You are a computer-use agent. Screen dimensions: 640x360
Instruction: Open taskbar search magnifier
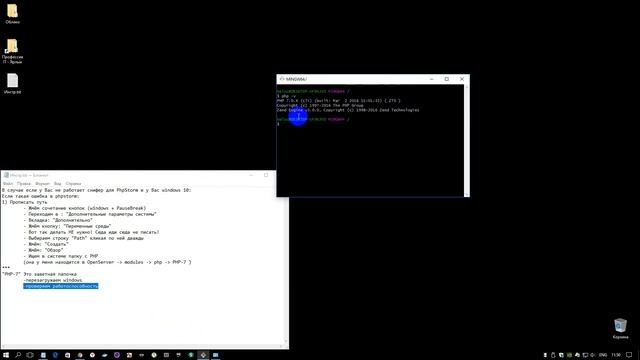click(18, 355)
